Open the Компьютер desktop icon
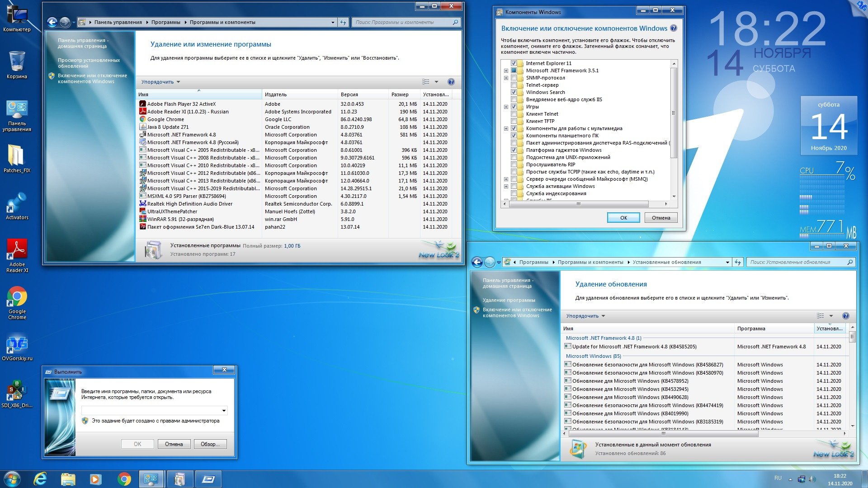Screen dimensions: 868x488 [17, 18]
